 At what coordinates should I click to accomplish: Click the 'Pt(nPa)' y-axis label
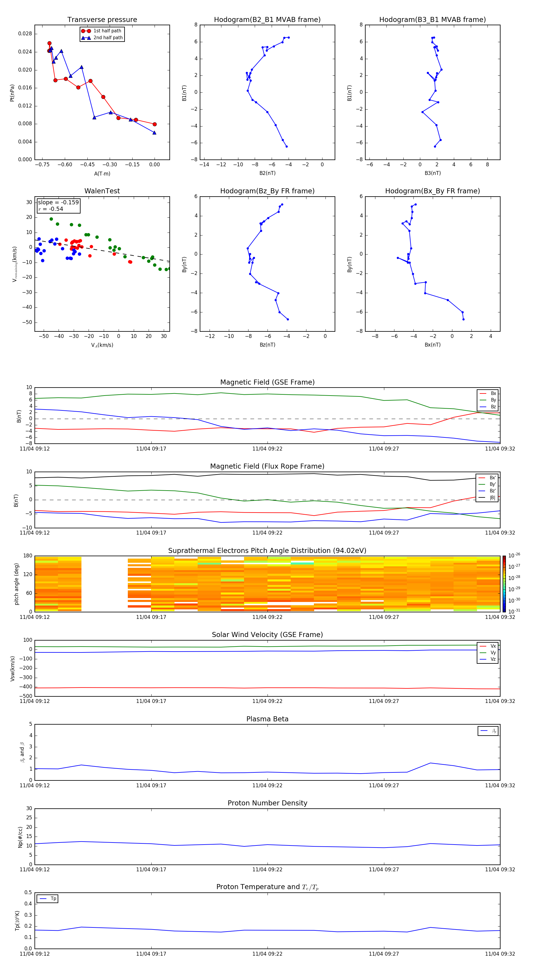click(12, 93)
